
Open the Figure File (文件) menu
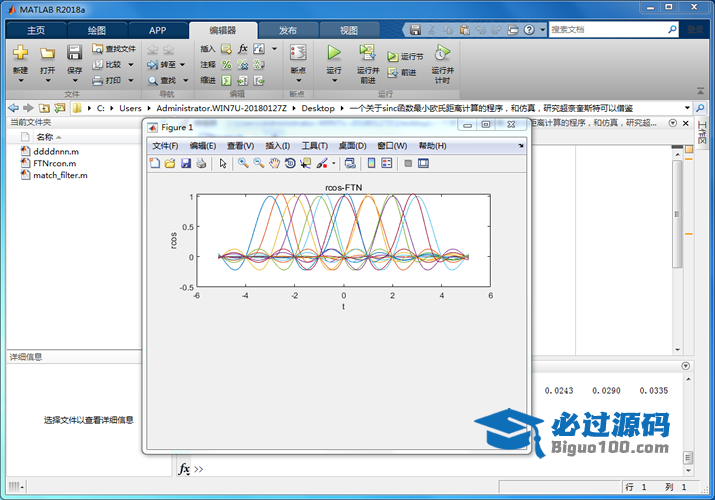[x=165, y=146]
